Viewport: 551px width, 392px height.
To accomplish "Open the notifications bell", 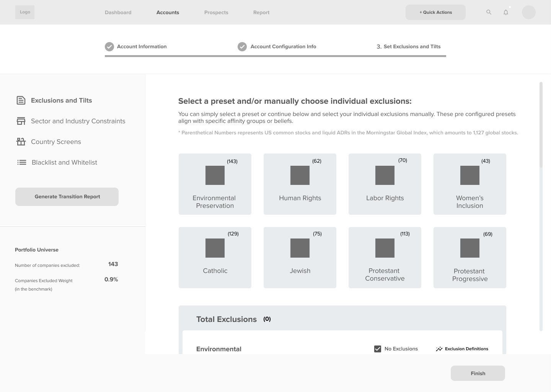I will [x=505, y=12].
